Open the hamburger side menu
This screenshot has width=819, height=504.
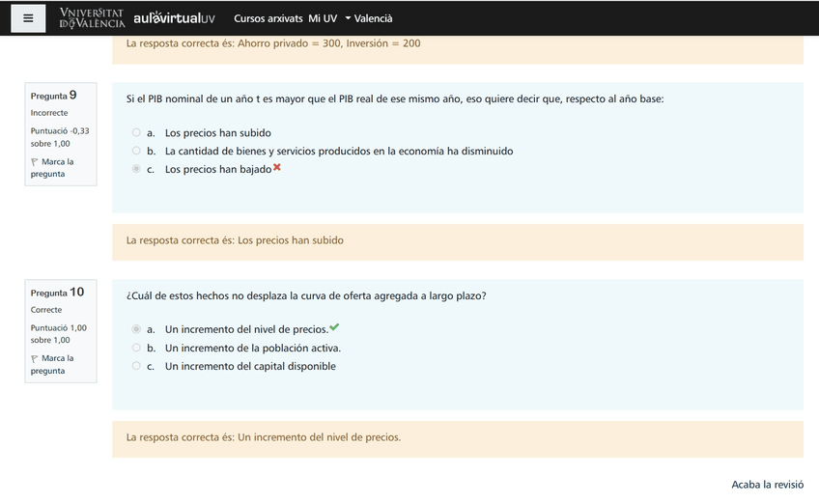pyautogui.click(x=28, y=18)
